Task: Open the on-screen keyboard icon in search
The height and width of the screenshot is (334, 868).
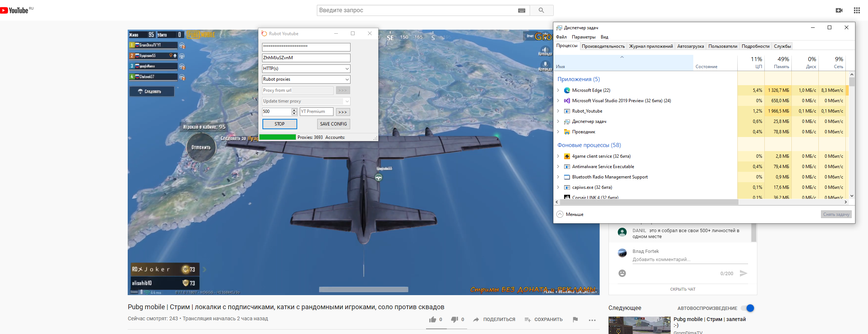Action: click(x=522, y=10)
